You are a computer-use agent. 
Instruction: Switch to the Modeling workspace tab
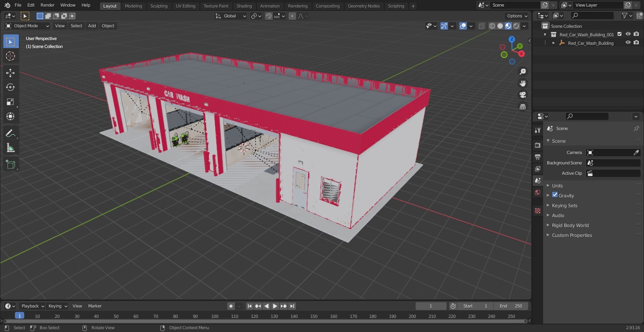pos(133,6)
